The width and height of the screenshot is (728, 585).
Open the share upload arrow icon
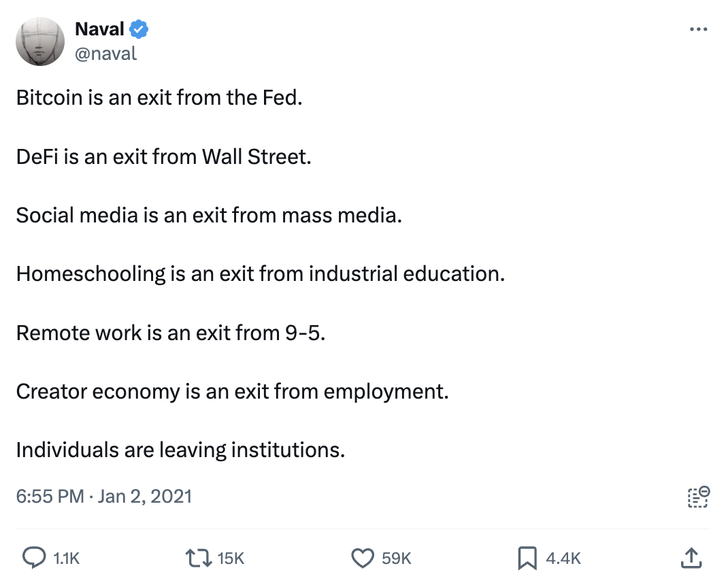coord(691,558)
